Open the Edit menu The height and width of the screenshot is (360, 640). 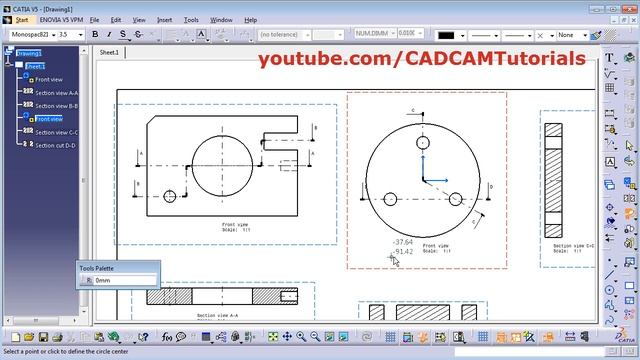(116, 20)
